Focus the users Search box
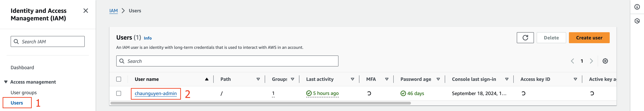This screenshot has width=644, height=111. click(x=227, y=61)
